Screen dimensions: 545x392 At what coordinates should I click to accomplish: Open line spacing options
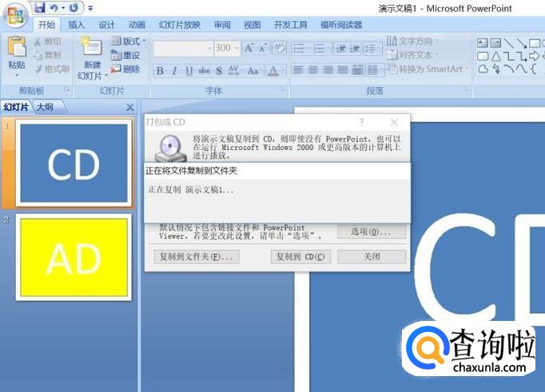coord(372,49)
